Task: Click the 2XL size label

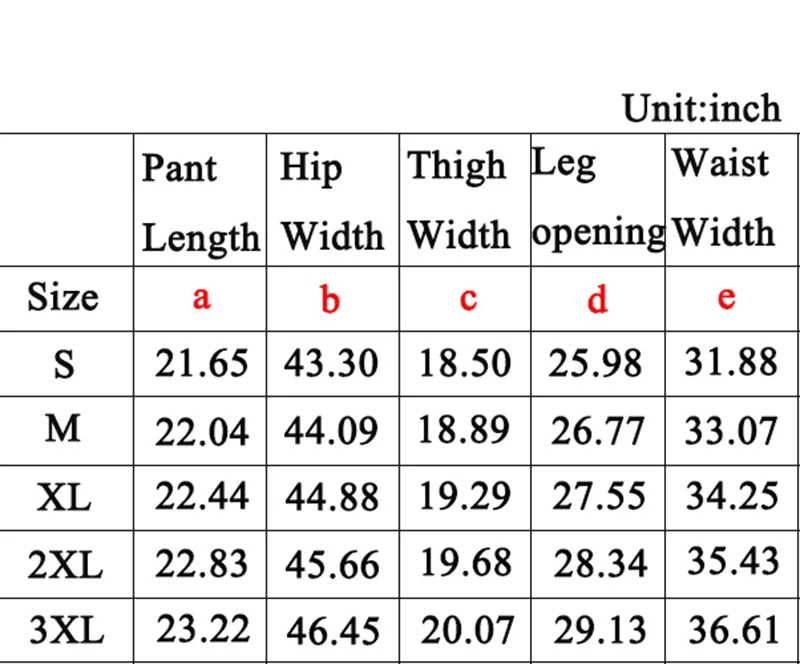Action: pyautogui.click(x=65, y=565)
